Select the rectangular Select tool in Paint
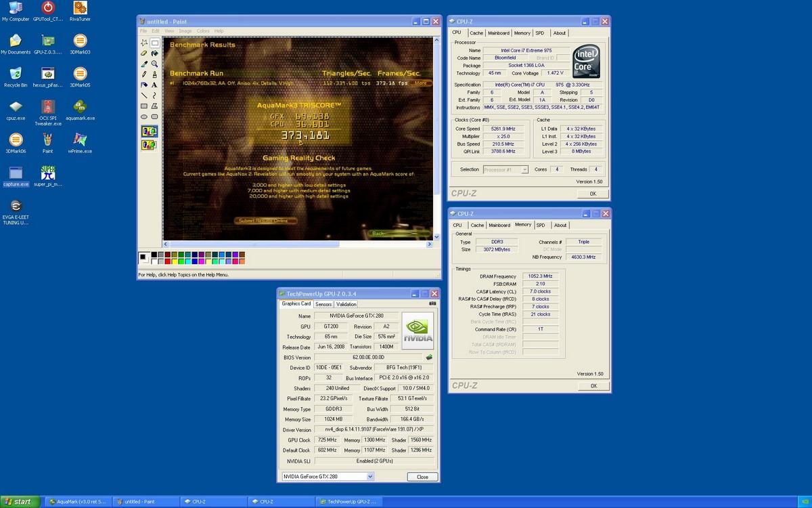This screenshot has width=812, height=508. coord(154,43)
